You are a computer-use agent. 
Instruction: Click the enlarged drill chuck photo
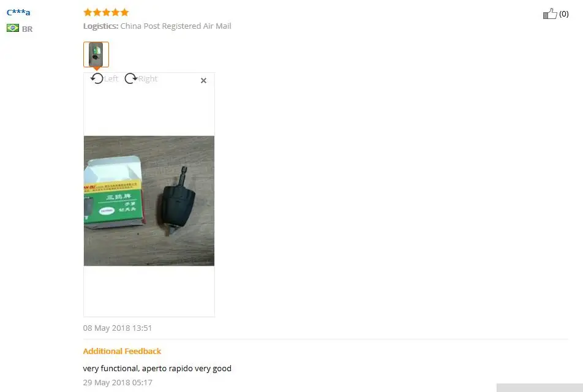149,200
